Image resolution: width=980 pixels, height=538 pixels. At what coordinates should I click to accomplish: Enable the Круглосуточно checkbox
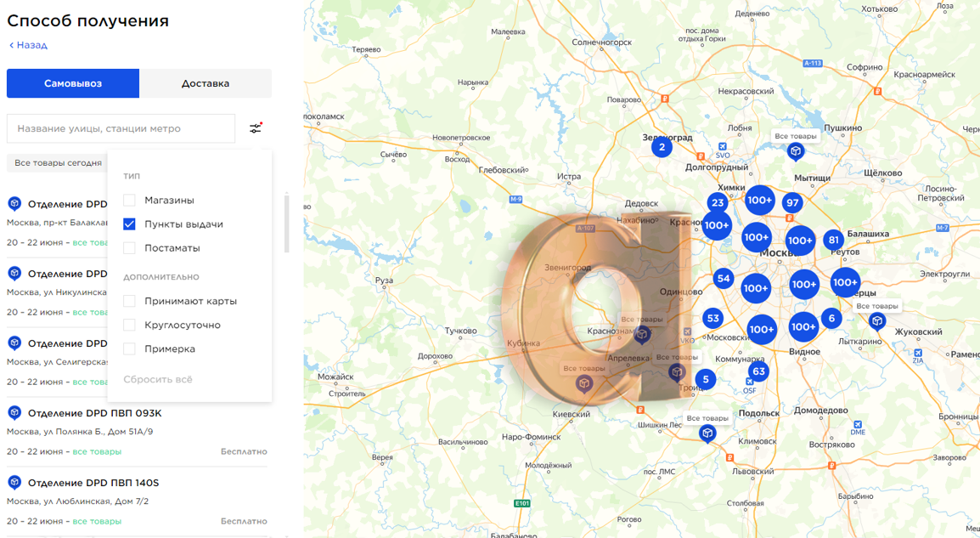click(x=129, y=325)
